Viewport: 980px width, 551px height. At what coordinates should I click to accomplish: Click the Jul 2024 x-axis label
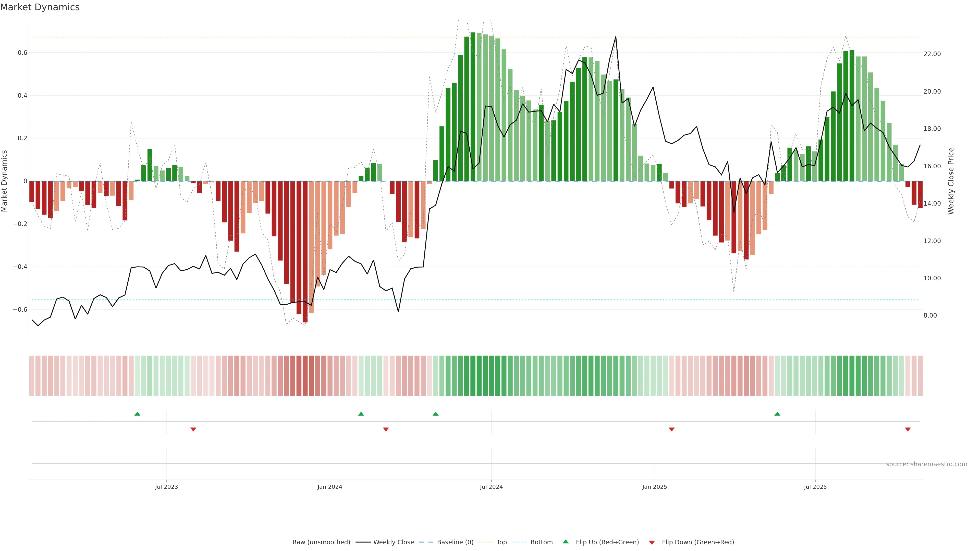491,487
